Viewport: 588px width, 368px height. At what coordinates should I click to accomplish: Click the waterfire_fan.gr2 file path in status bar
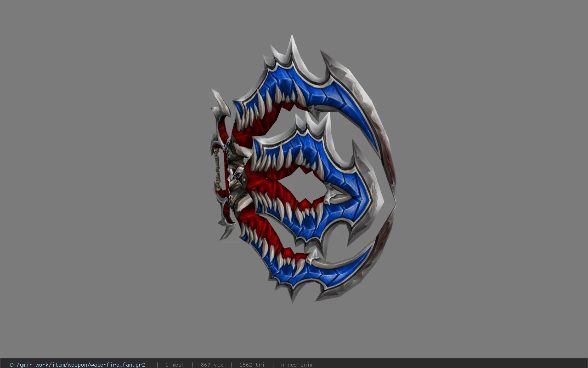(78, 365)
